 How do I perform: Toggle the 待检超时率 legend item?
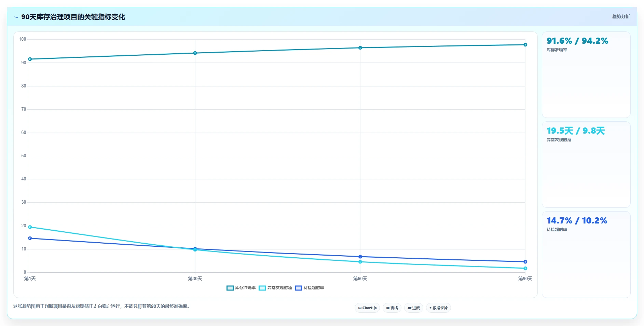point(310,288)
